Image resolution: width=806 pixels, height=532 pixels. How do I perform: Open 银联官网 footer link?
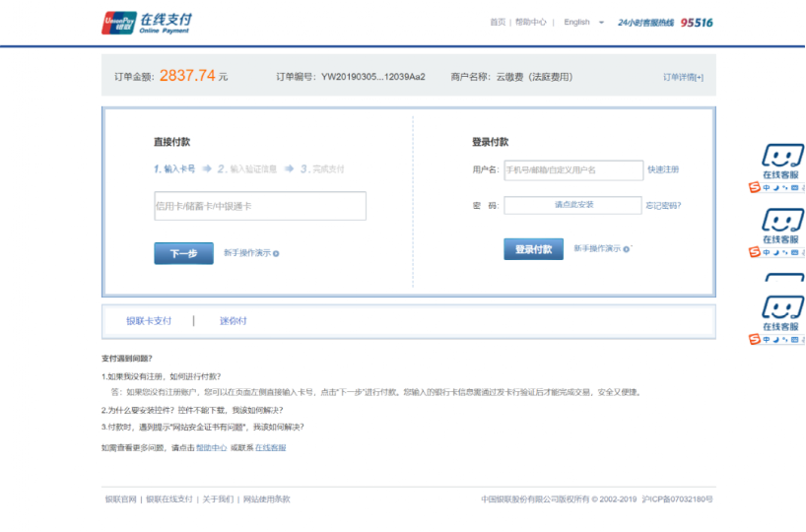[x=121, y=499]
